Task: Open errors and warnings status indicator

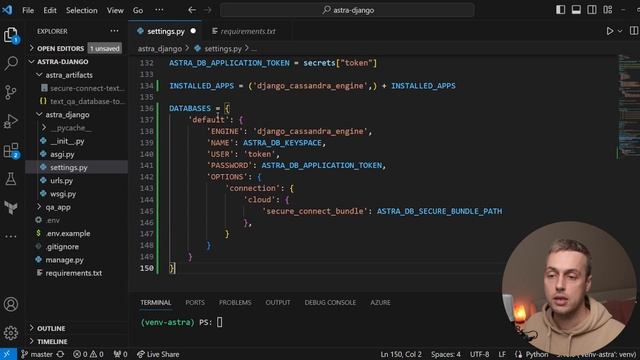Action: coord(88,354)
